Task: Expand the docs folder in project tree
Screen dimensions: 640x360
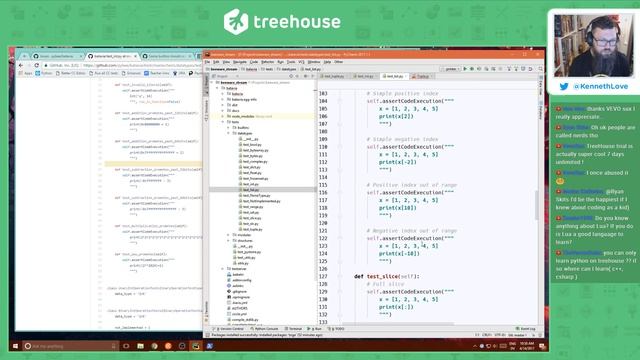Action: click(x=223, y=111)
